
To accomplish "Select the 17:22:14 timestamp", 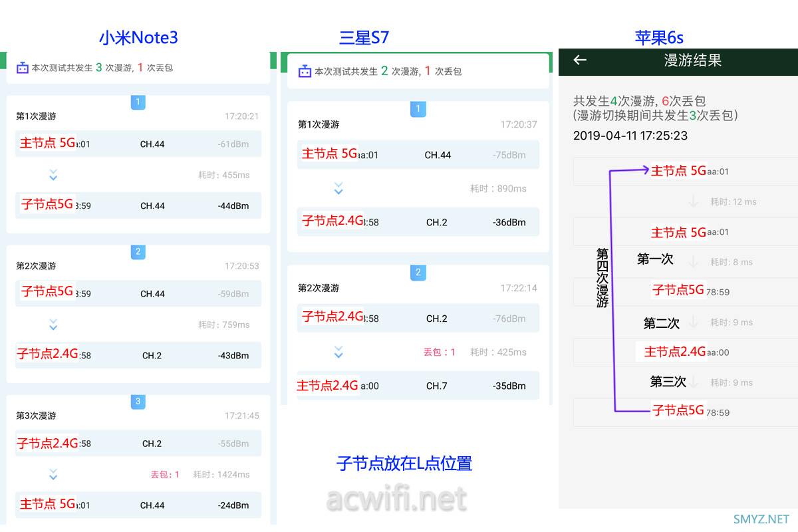I will point(519,288).
